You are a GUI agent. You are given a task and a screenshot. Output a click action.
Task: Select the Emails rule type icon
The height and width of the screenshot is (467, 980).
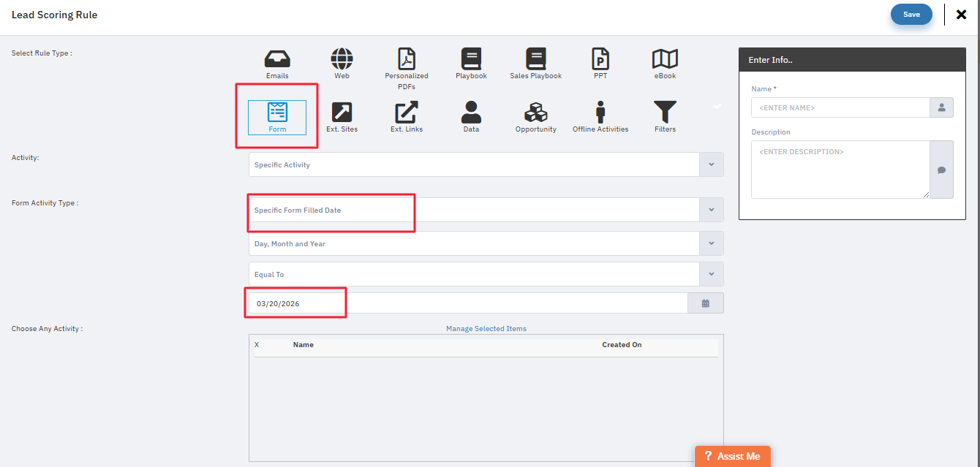(277, 60)
